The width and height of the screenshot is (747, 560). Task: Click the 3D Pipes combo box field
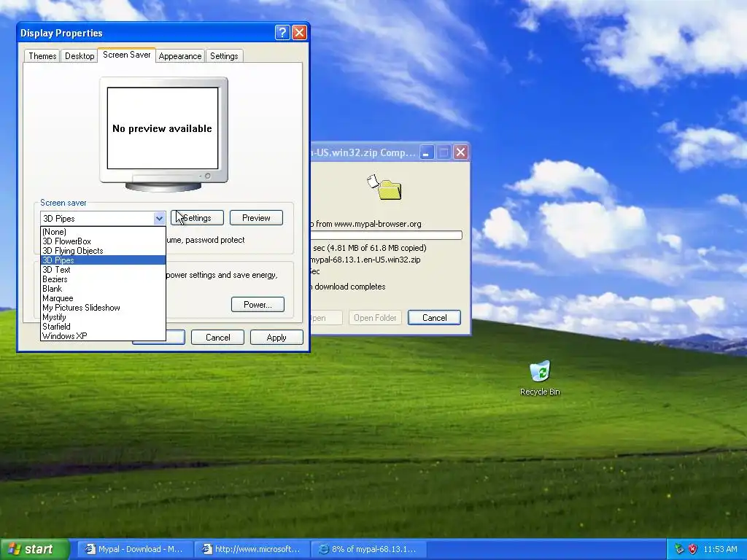click(102, 219)
